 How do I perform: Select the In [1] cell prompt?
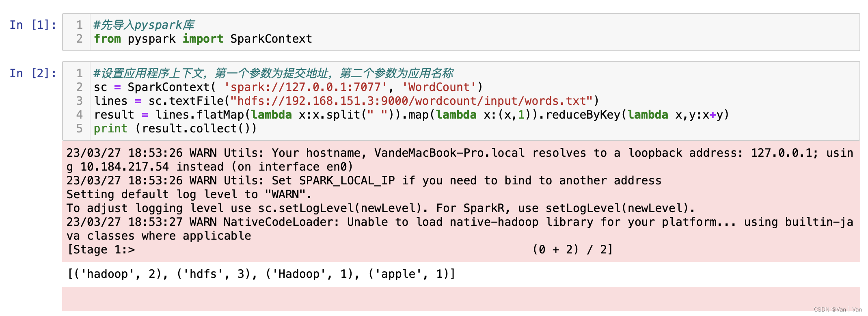coord(33,25)
